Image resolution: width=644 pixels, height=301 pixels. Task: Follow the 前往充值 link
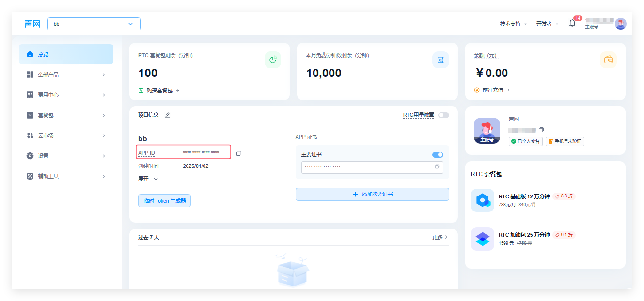[492, 90]
